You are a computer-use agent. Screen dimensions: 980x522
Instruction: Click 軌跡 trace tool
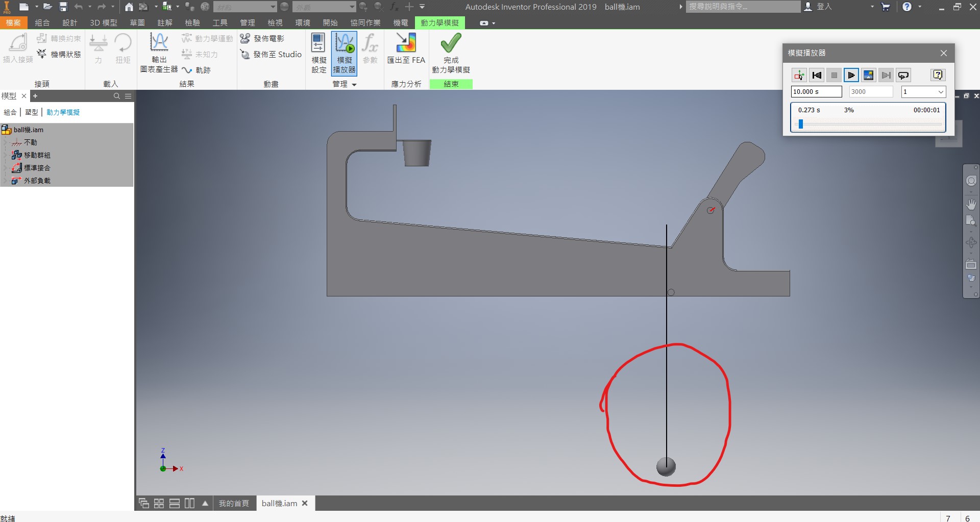[x=197, y=70]
